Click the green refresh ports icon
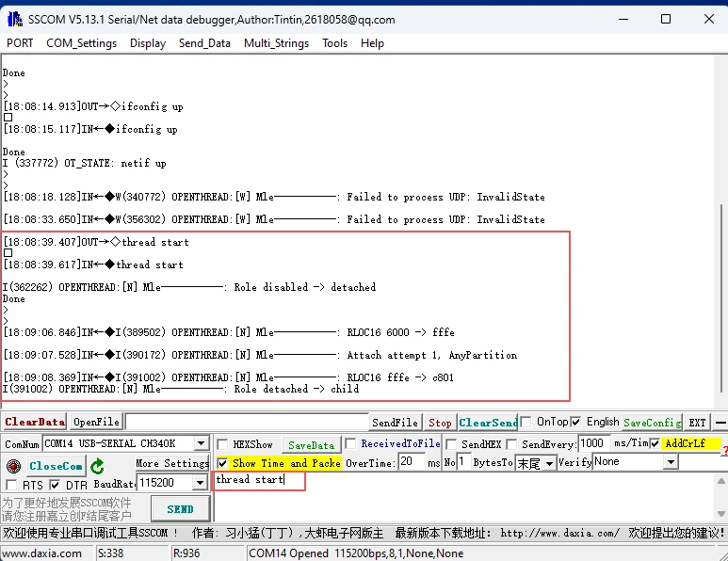Image resolution: width=728 pixels, height=561 pixels. (98, 466)
